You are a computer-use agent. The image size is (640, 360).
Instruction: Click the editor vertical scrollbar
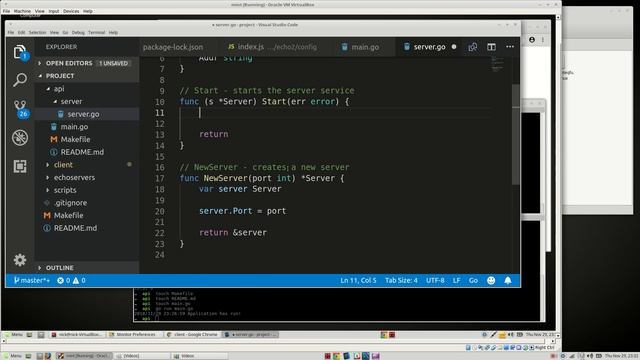(516, 134)
